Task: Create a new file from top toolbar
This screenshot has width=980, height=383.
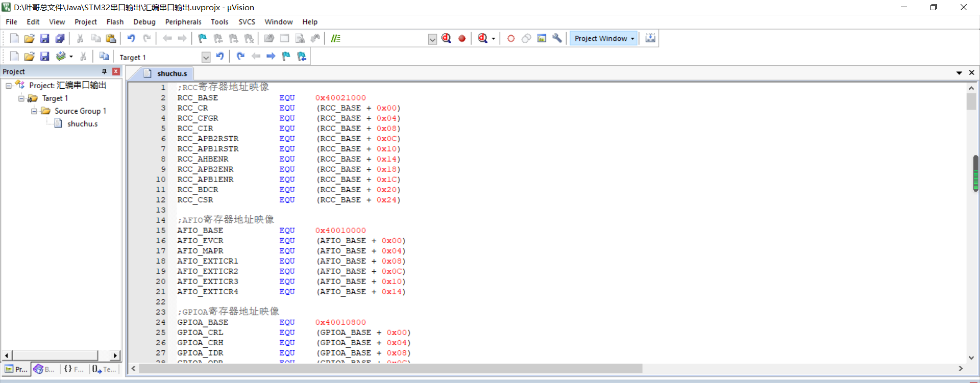Action: coord(14,38)
